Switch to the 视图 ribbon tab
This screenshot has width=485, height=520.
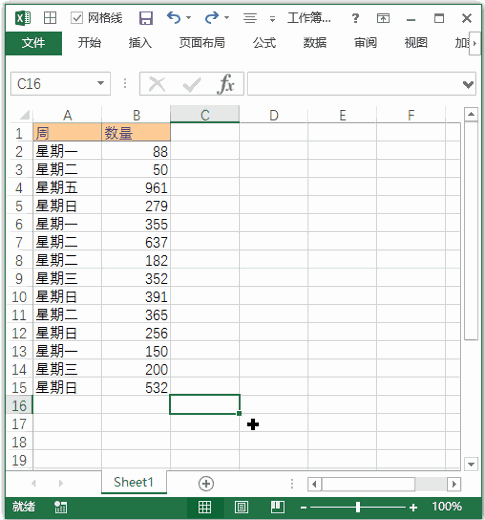(x=416, y=43)
